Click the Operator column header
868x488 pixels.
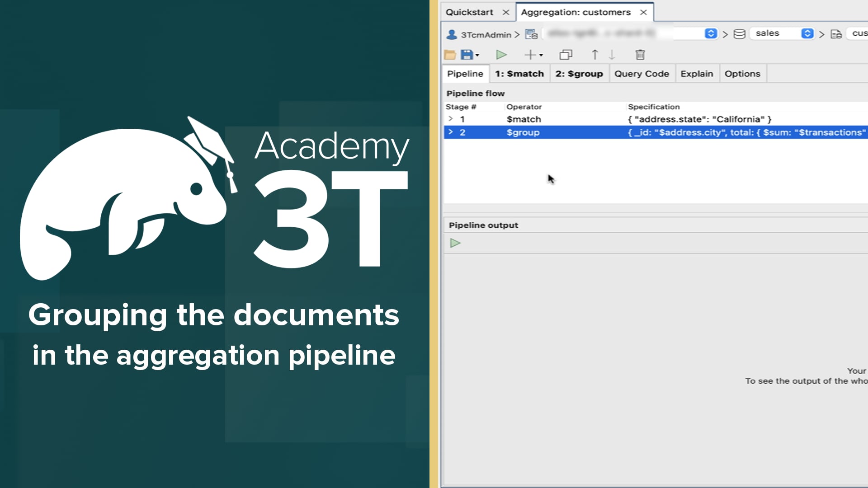[x=524, y=107]
